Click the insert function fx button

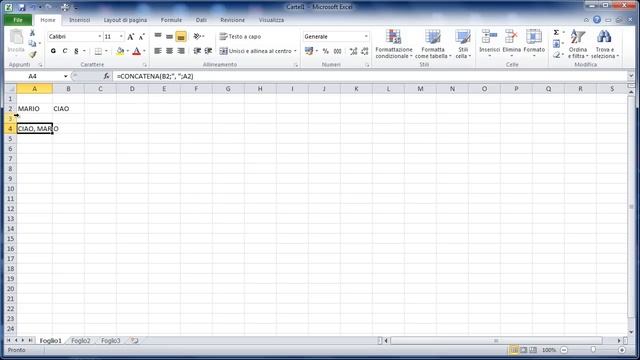pos(107,76)
